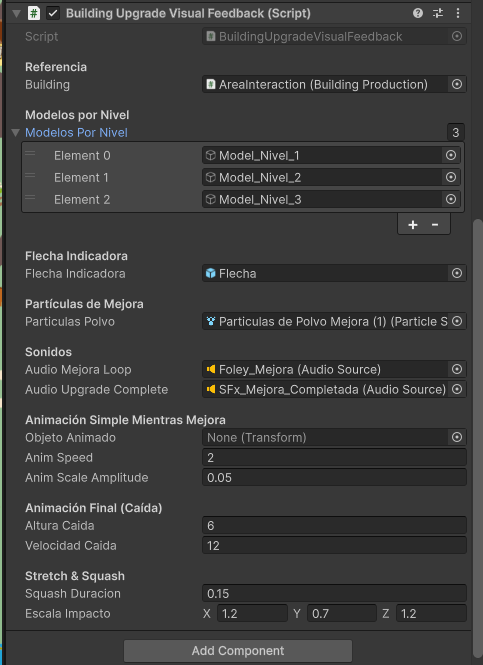Disable Building Upgrade Visual Feedback checkbox
Image resolution: width=483 pixels, height=665 pixels.
tap(53, 13)
